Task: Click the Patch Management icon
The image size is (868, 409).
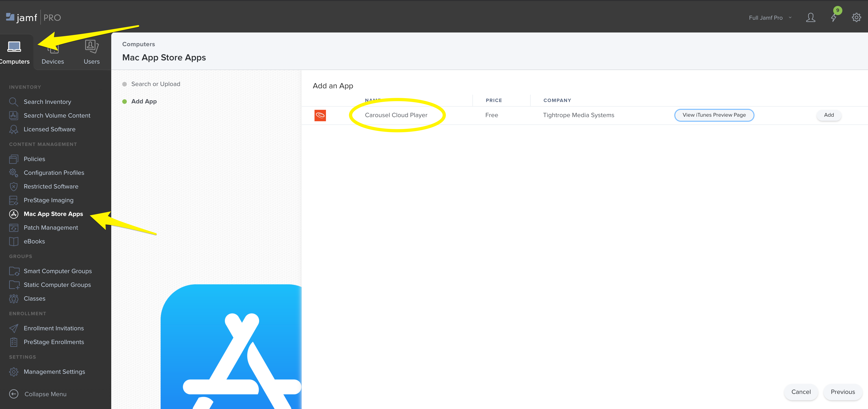Action: pos(14,228)
